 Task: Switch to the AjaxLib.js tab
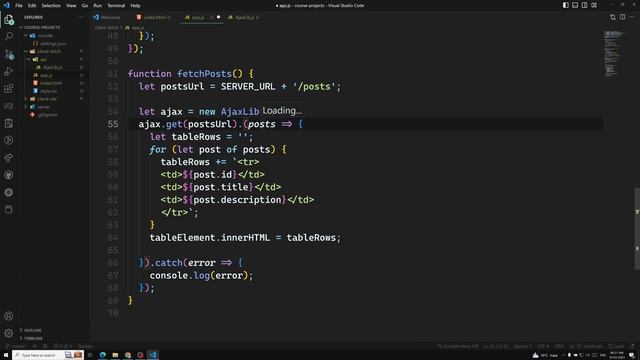(244, 18)
